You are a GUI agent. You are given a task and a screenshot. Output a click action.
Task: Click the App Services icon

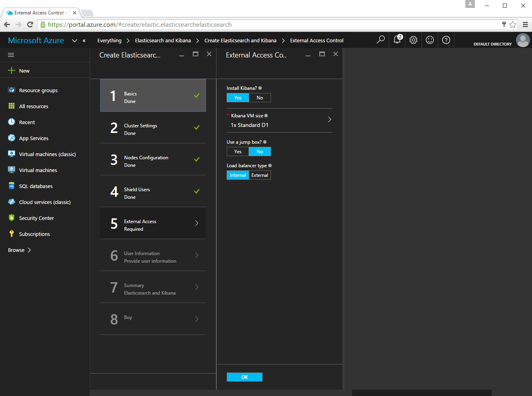[12, 138]
